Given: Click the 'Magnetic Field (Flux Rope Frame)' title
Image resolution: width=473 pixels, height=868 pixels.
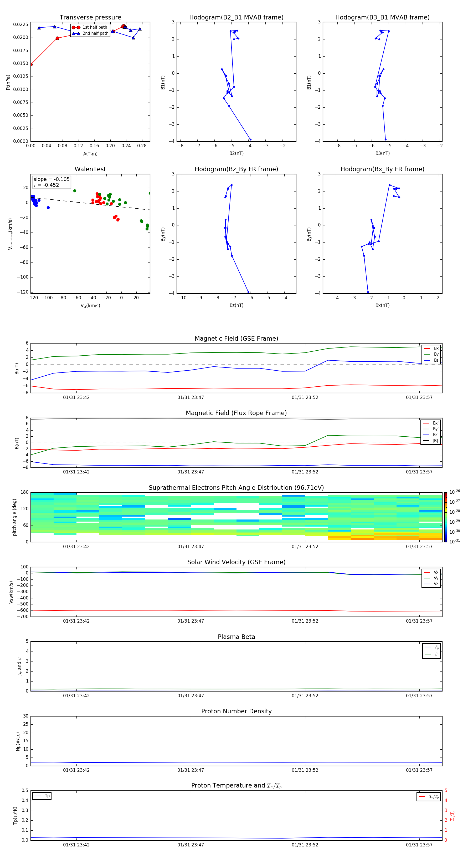Looking at the screenshot, I should pos(236,413).
